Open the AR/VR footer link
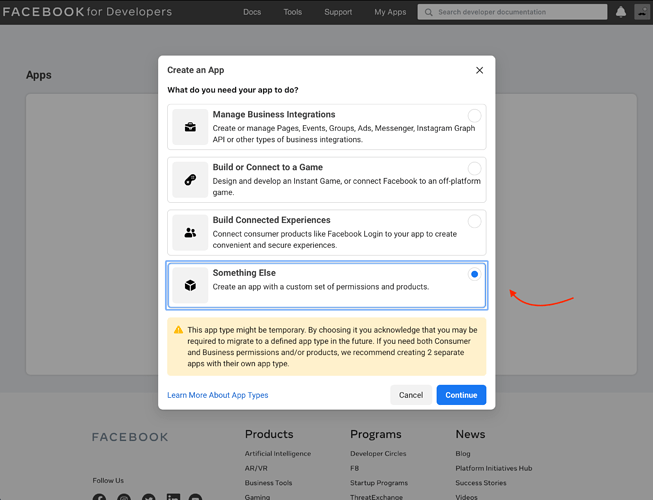This screenshot has height=500, width=653. 256,468
